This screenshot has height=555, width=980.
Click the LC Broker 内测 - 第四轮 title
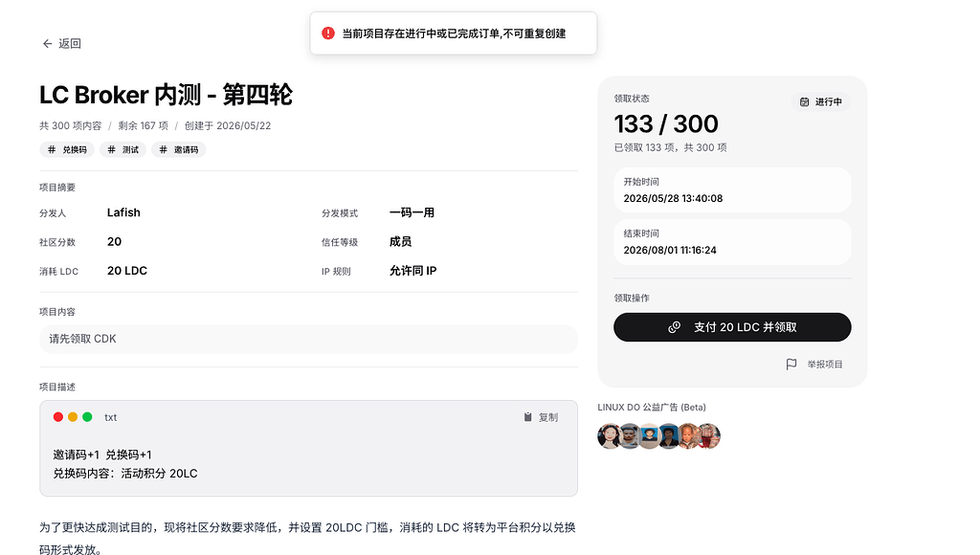click(166, 95)
